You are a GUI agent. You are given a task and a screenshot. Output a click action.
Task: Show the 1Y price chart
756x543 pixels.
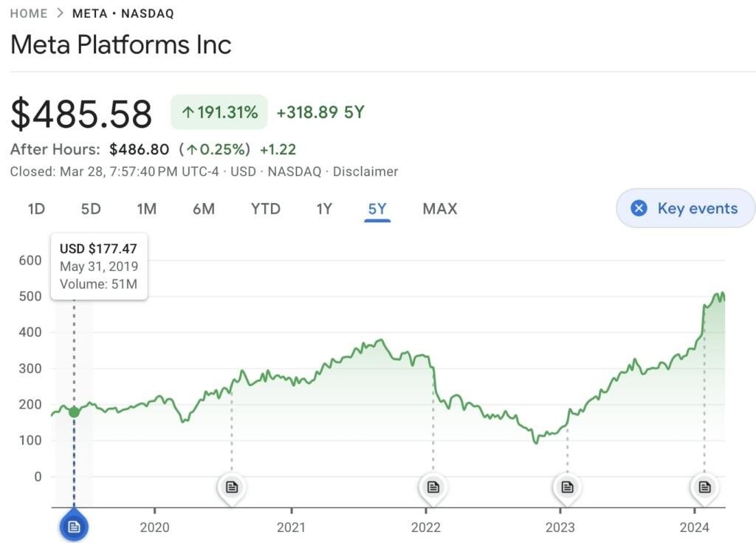tap(324, 209)
